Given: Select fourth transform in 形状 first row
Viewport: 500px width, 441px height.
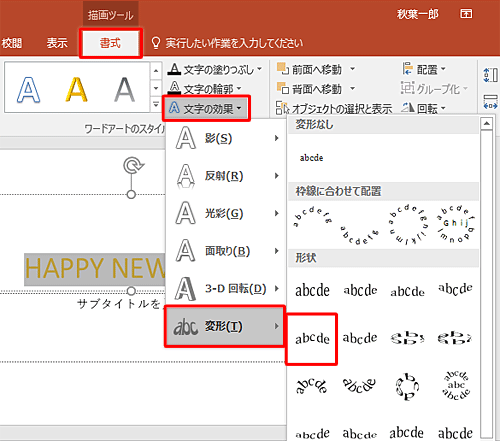Looking at the screenshot, I should pos(455,289).
